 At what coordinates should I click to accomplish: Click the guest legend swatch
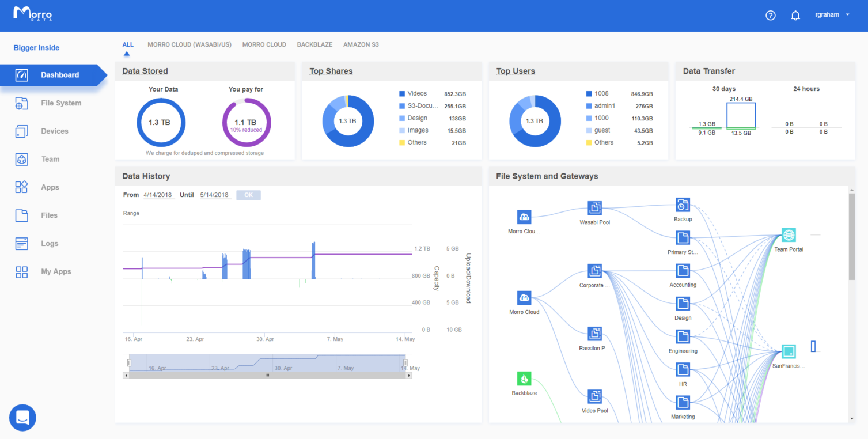click(589, 130)
